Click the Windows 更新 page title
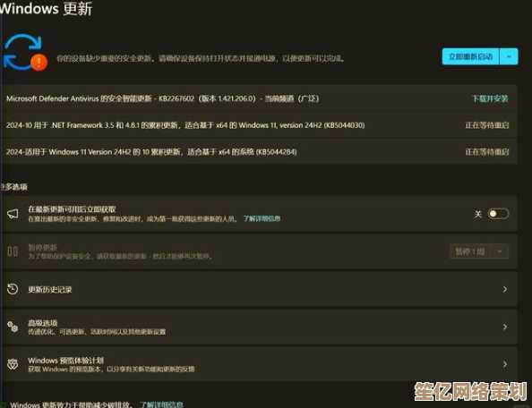Image resolution: width=532 pixels, height=408 pixels. (47, 8)
